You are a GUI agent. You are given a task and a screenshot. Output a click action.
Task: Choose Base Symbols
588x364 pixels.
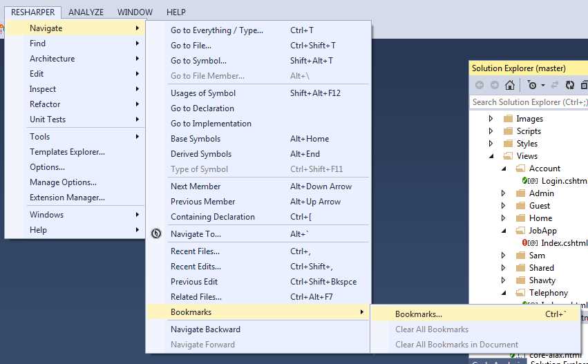point(258,139)
